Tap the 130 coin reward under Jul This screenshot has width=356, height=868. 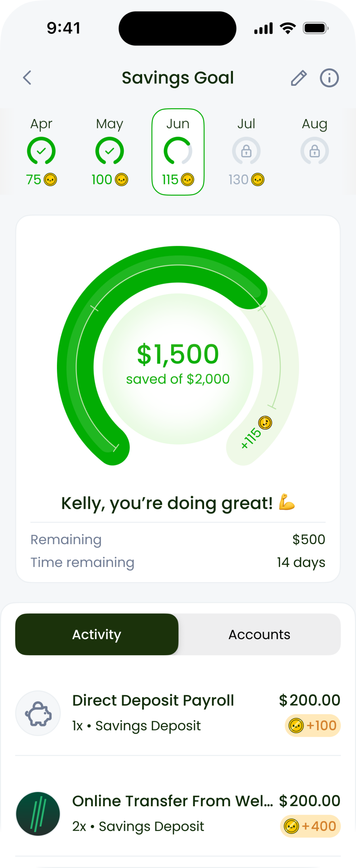pyautogui.click(x=246, y=179)
